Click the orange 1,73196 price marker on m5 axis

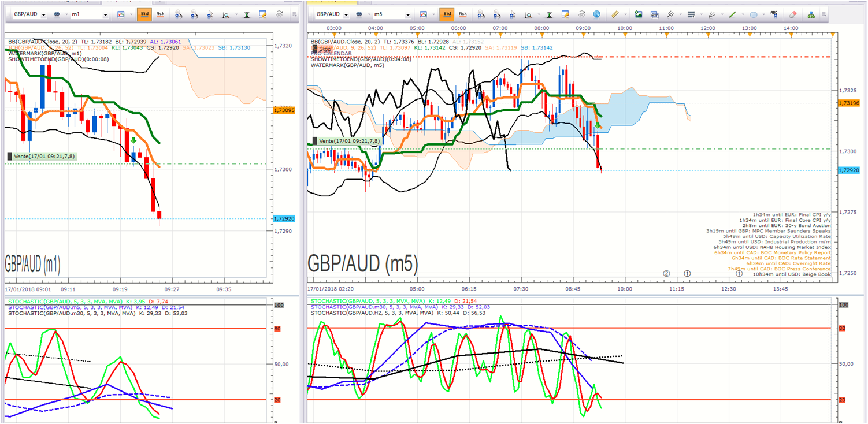click(x=849, y=103)
